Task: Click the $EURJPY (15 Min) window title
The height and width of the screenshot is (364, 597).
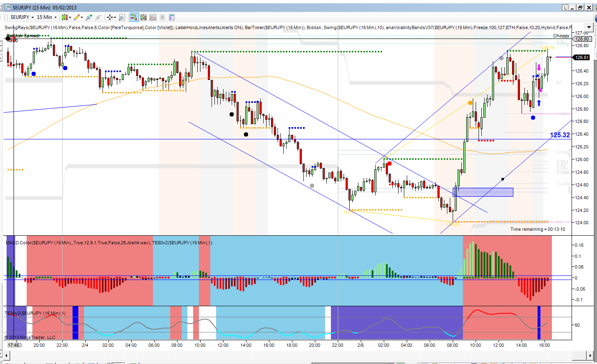Action: [45, 7]
